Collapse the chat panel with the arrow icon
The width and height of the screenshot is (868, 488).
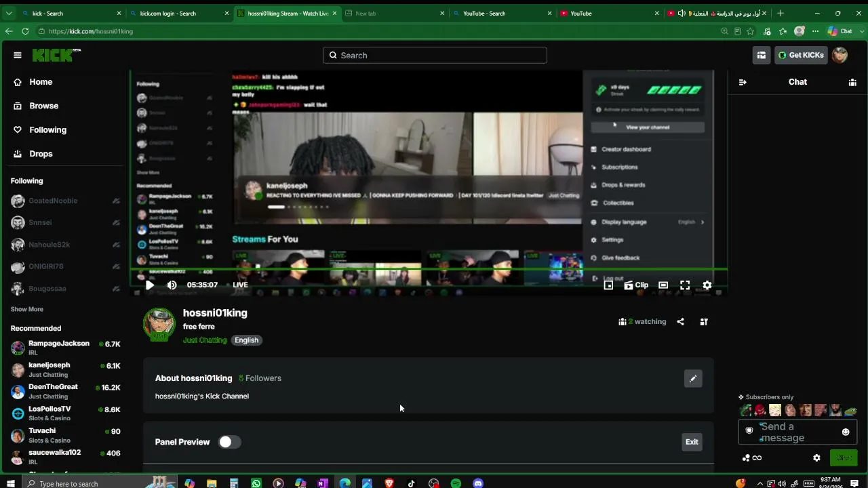pos(743,82)
